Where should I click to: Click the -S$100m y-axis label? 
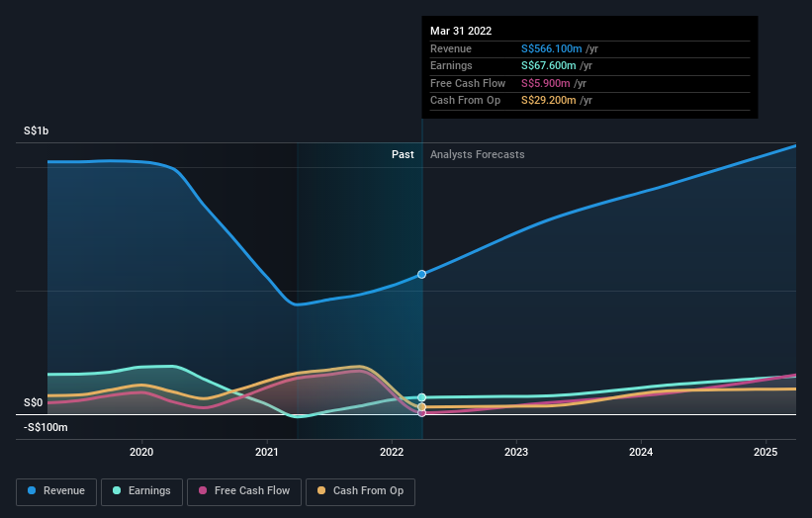point(45,427)
